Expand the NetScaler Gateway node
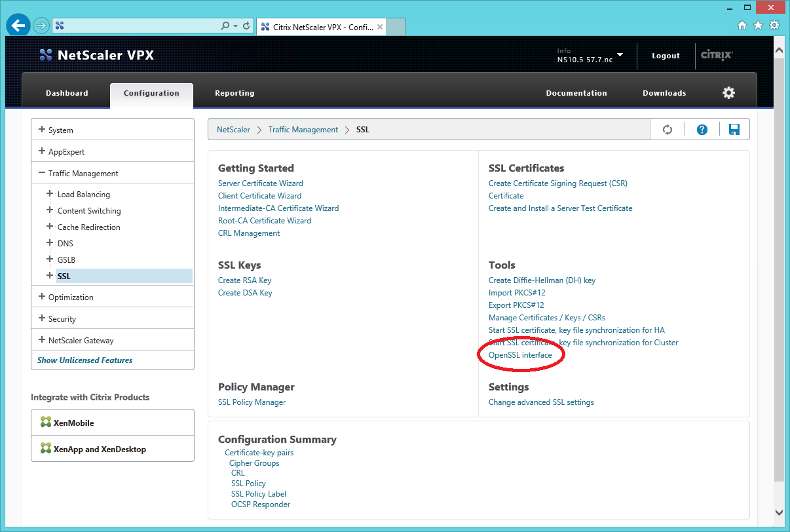The width and height of the screenshot is (790, 532). [42, 340]
